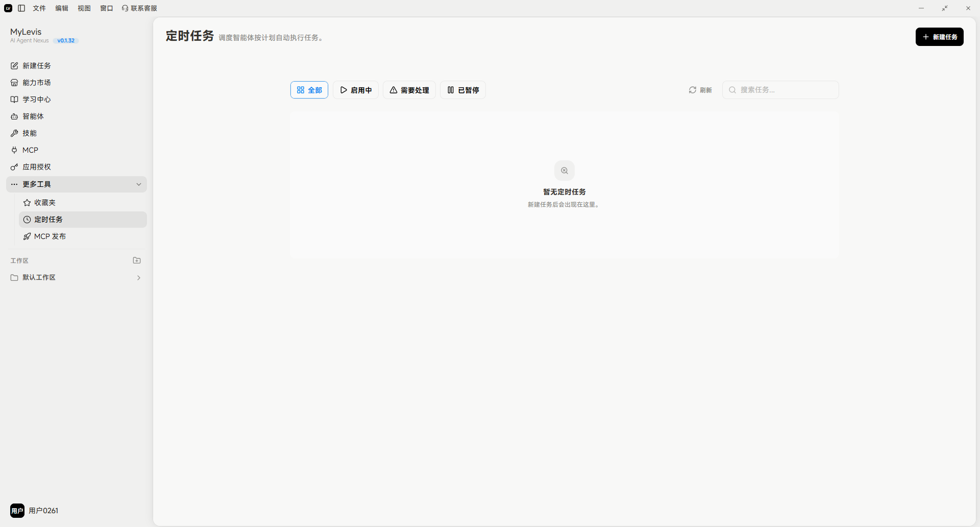This screenshot has height=527, width=980.
Task: Open 学习中心 in sidebar
Action: coord(77,99)
